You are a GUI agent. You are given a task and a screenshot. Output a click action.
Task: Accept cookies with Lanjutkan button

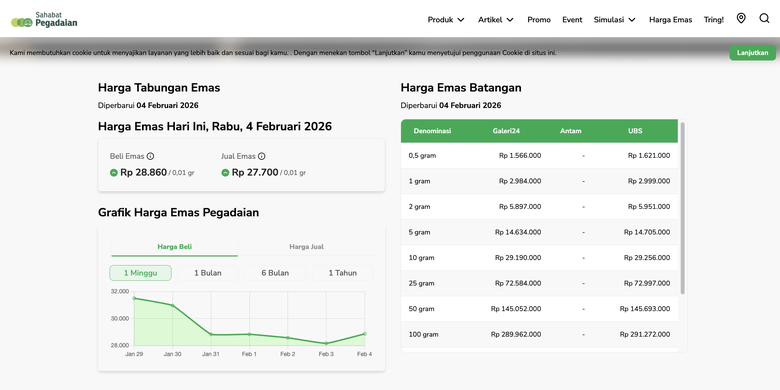tap(753, 53)
